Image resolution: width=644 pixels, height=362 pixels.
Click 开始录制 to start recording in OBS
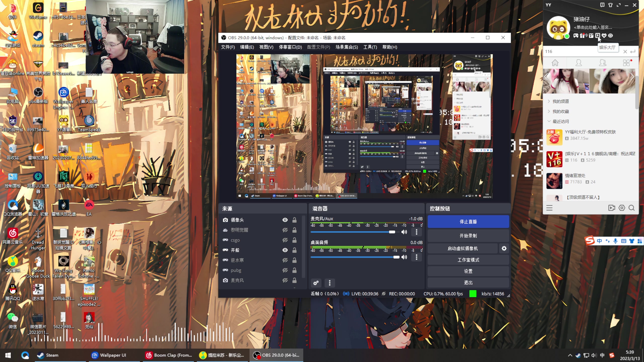pos(468,236)
